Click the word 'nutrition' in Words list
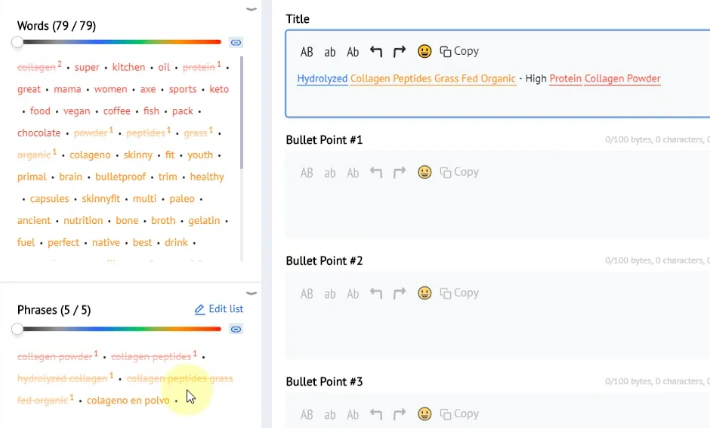The height and width of the screenshot is (428, 710). (83, 221)
